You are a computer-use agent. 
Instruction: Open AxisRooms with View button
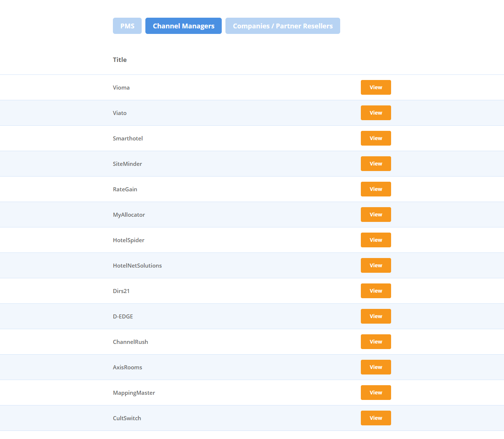click(x=376, y=367)
